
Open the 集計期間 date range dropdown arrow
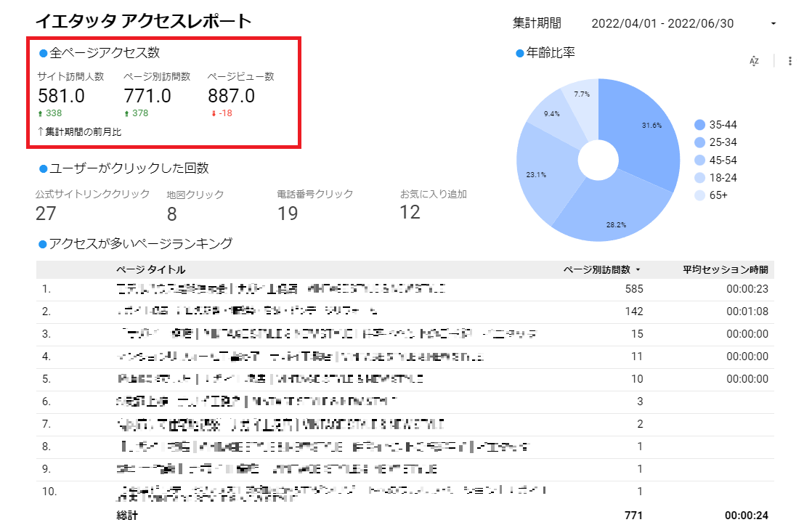coord(773,24)
